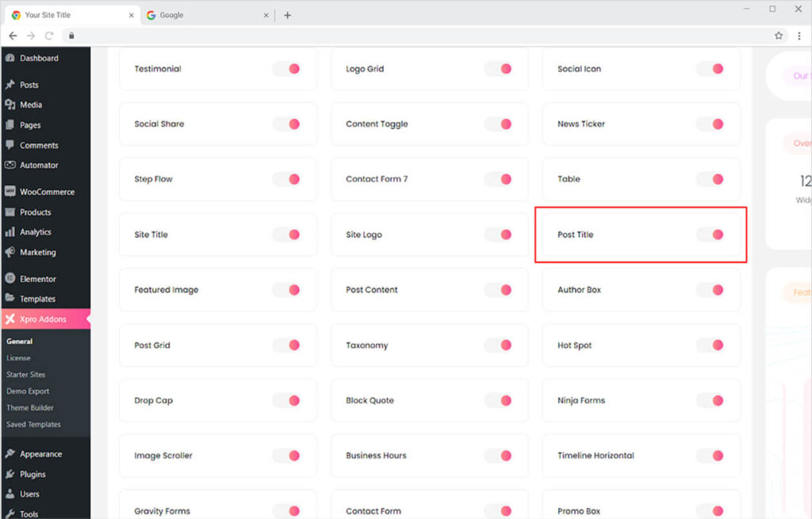Click the Analytics bar chart icon
This screenshot has width=812, height=519.
click(x=10, y=232)
